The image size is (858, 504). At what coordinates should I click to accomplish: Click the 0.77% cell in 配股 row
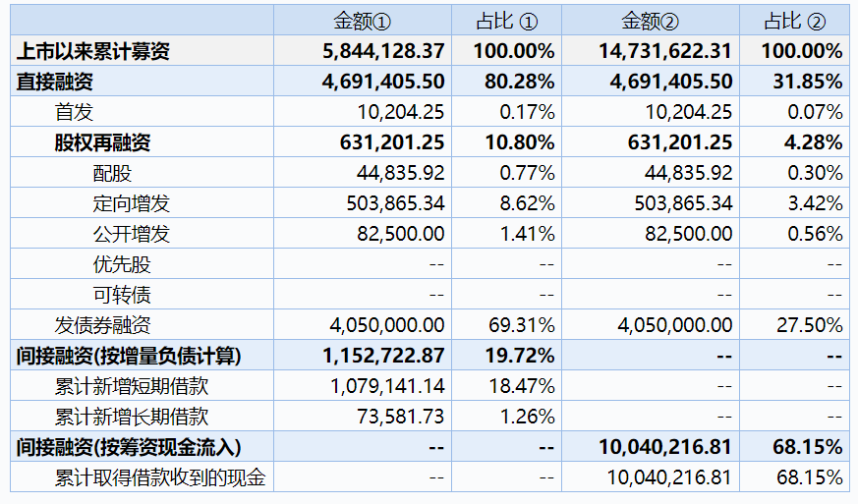528,174
